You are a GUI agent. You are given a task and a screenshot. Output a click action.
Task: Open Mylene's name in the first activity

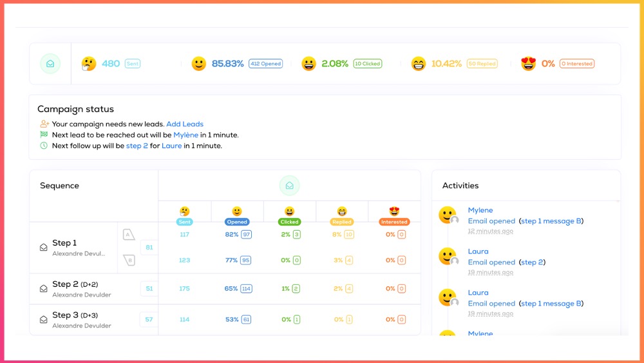pyautogui.click(x=480, y=210)
